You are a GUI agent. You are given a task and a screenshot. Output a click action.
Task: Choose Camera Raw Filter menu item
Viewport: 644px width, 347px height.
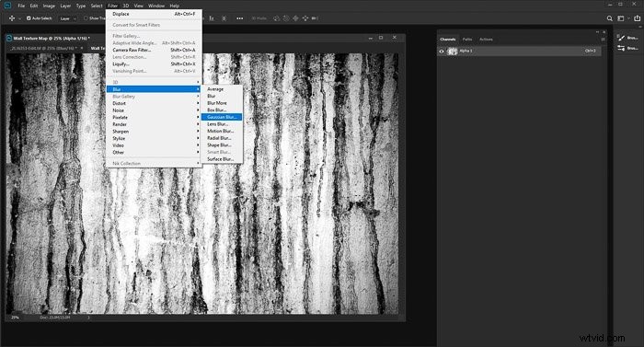(x=154, y=50)
